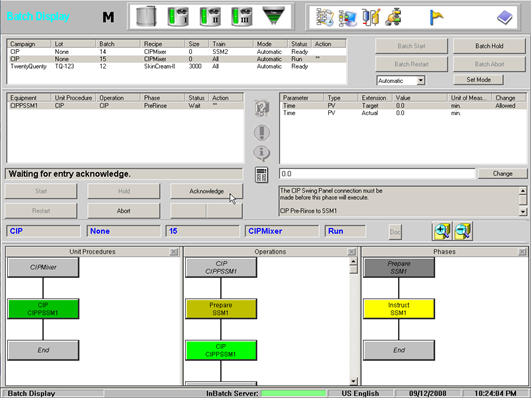531x398 pixels.
Task: Close the Unit Procedures pane
Action: [x=174, y=252]
